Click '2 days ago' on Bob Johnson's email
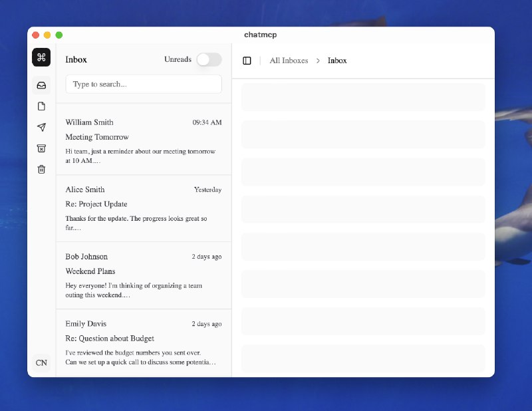532x411 pixels. coord(207,257)
